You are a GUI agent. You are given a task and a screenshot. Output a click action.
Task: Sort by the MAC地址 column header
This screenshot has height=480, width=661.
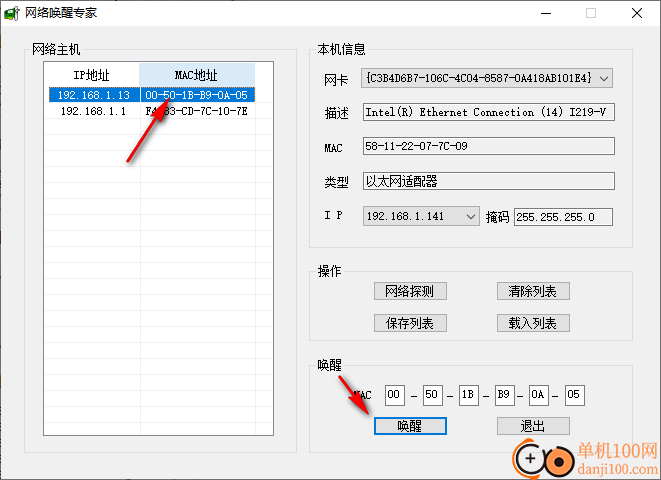197,75
